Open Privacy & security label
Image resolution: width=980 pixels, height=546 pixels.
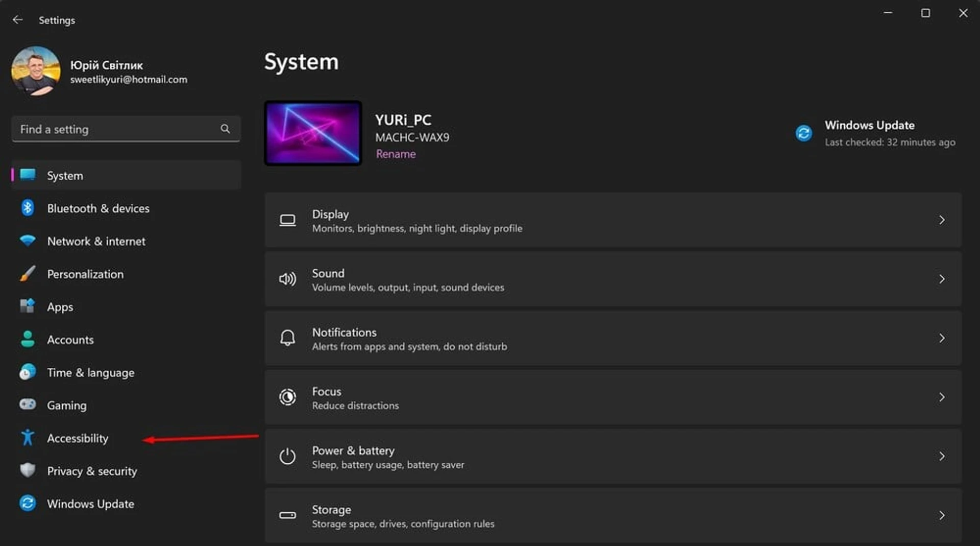click(x=92, y=471)
